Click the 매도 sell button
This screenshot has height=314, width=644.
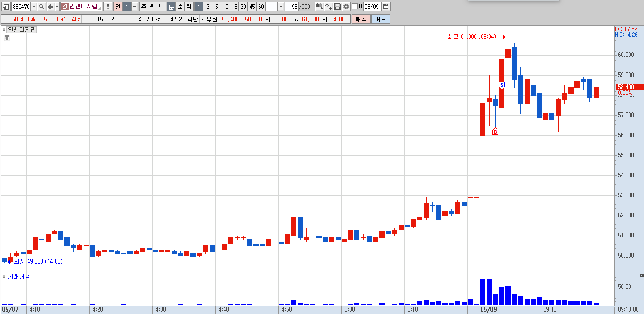click(x=381, y=19)
